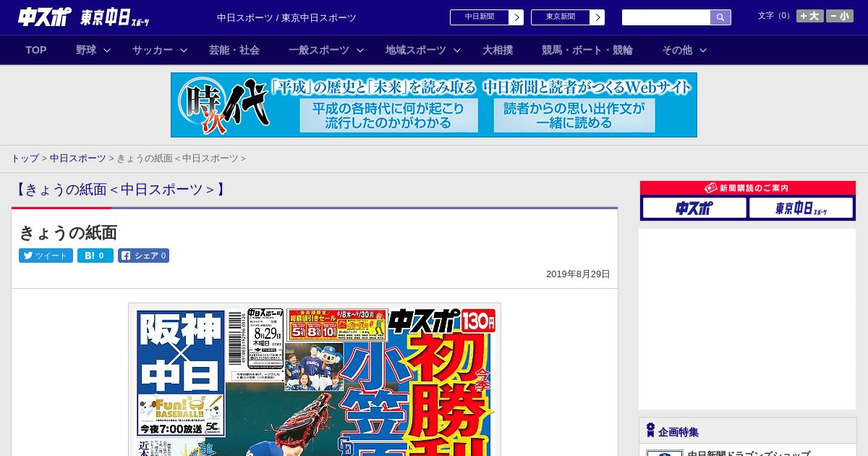Viewport: 868px width, 456px height.
Task: Click 東京中日スポーツ subscription guide button
Action: pos(801,208)
